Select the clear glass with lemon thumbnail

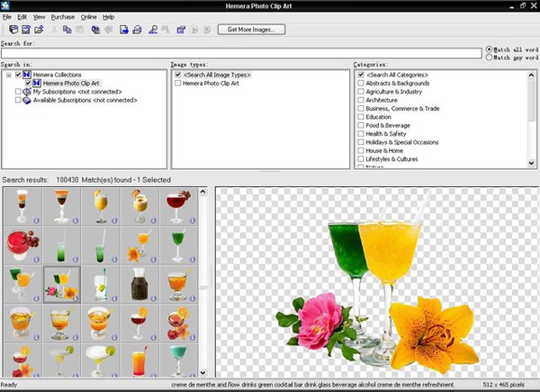[101, 284]
